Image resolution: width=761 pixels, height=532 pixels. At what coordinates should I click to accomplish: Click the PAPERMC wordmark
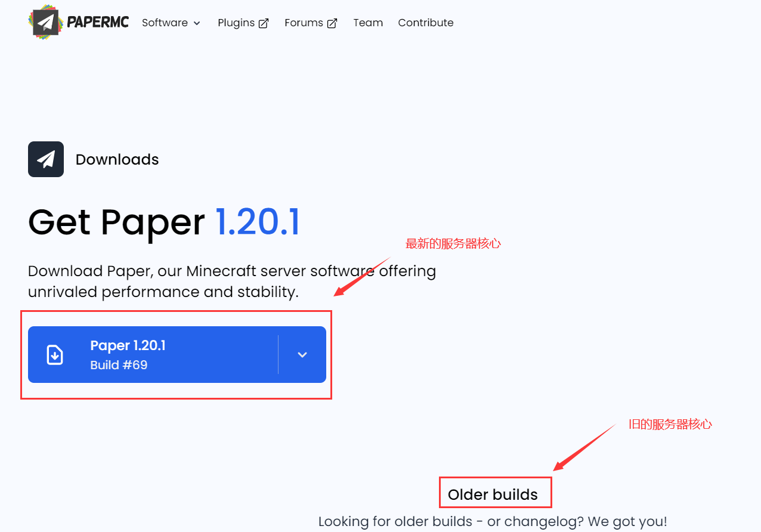click(x=98, y=23)
